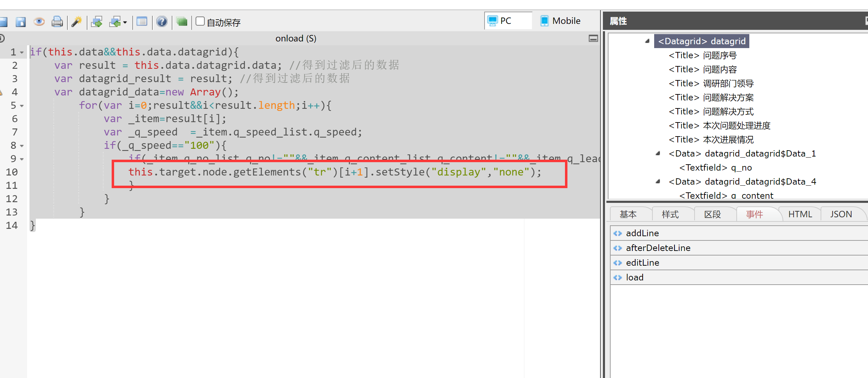Collapse the <Datagrid> datagrid tree node
This screenshot has width=868, height=378.
[x=647, y=41]
